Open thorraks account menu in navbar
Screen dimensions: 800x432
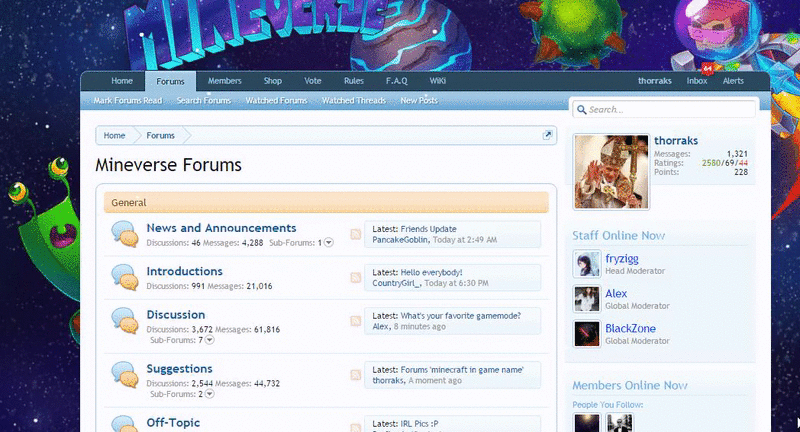click(655, 81)
